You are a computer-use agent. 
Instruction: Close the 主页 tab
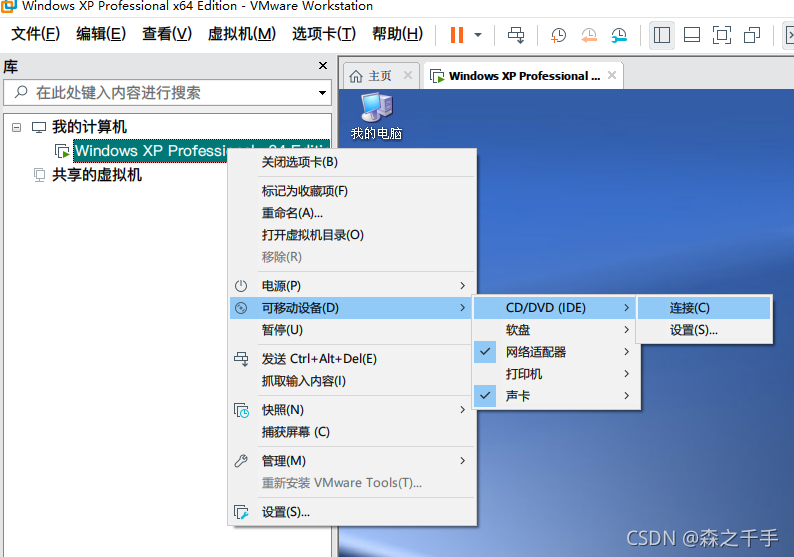click(x=408, y=75)
